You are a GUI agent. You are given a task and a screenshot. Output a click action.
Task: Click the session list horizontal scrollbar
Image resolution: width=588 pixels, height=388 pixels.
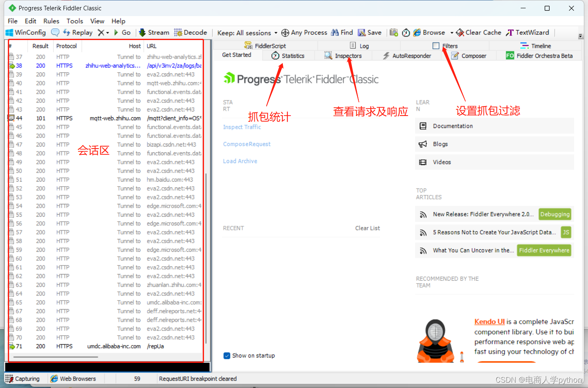56,357
